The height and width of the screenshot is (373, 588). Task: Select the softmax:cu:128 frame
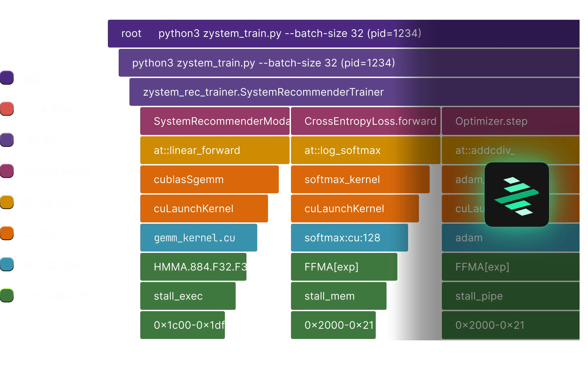pos(349,238)
